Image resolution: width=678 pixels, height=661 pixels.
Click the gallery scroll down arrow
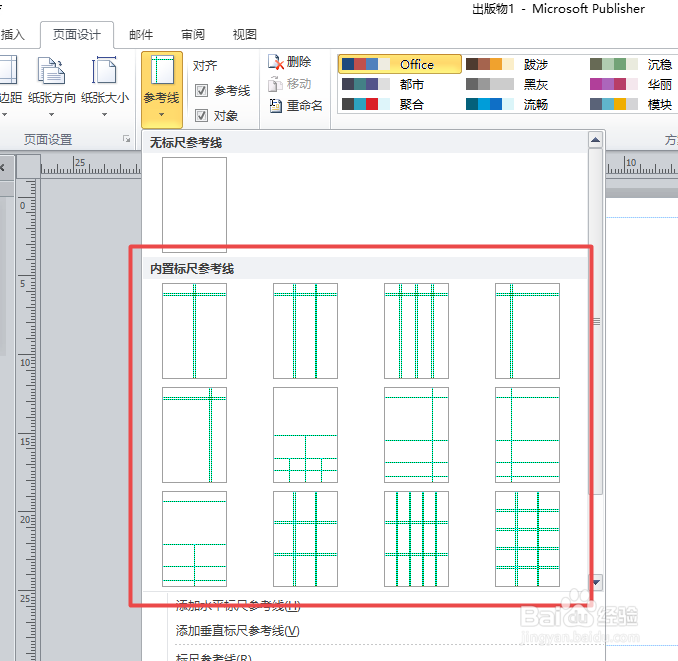(595, 582)
